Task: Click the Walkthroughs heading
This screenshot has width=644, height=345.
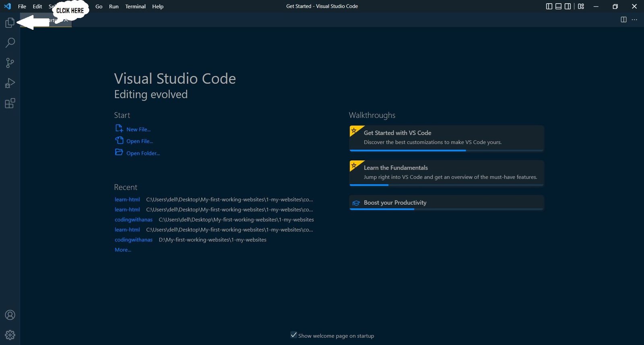Action: 372,115
